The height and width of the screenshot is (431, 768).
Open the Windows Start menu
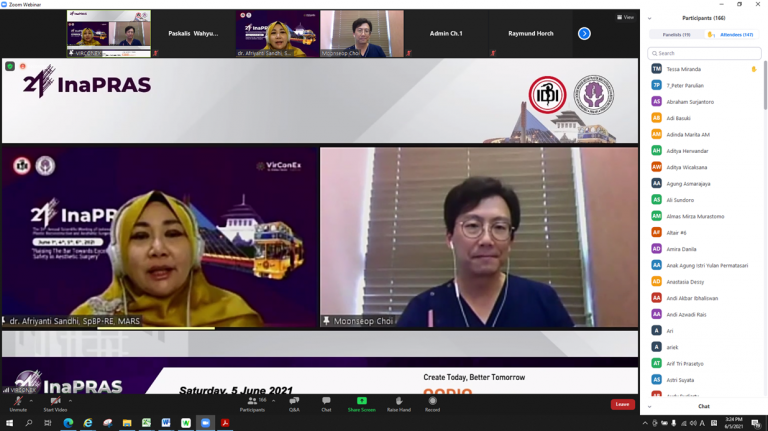(x=9, y=423)
